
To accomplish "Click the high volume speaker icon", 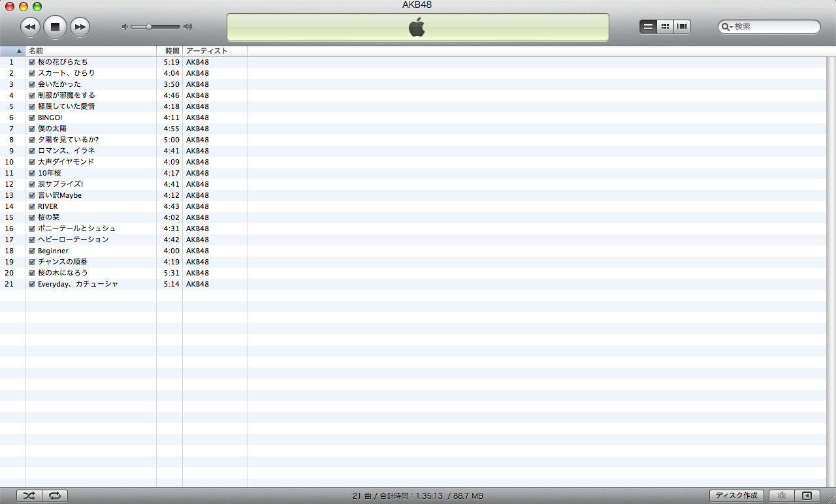I will click(x=188, y=27).
